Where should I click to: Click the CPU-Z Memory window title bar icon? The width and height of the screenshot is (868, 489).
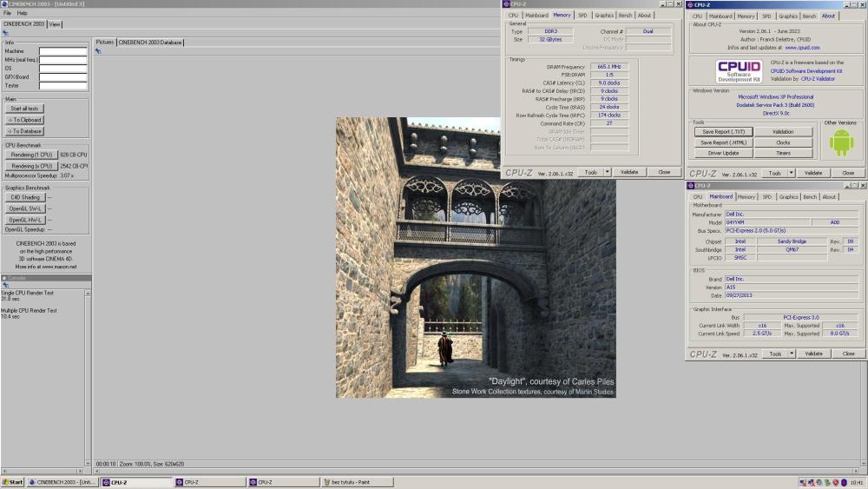click(x=506, y=3)
